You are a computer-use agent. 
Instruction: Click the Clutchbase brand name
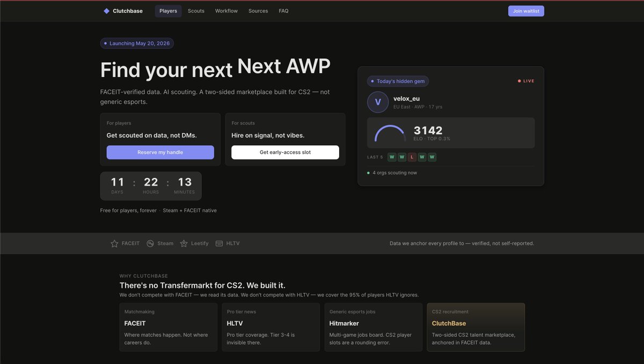click(x=128, y=11)
